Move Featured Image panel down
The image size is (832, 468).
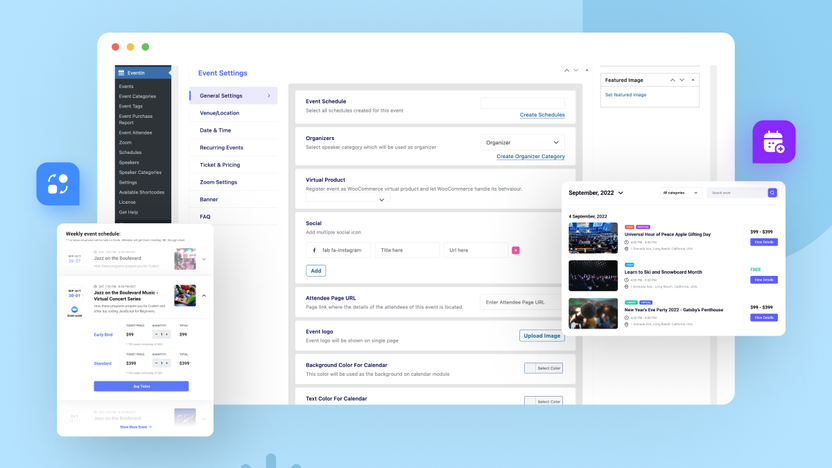[682, 80]
